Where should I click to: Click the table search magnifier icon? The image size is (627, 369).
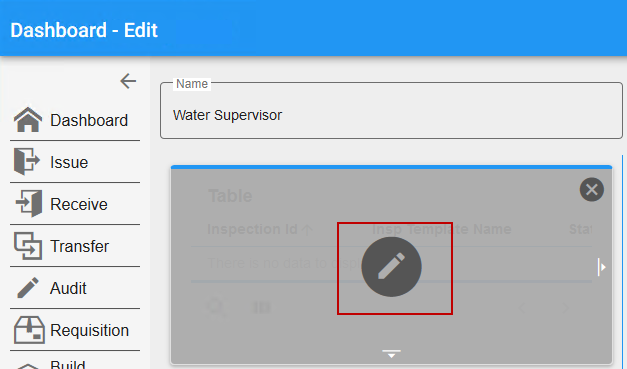216,307
